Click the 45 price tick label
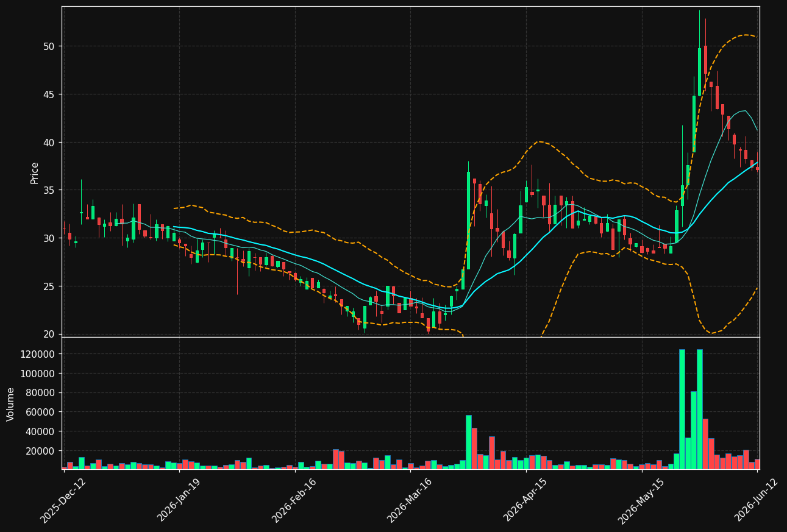Viewport: 787px width, 532px height. (x=49, y=94)
